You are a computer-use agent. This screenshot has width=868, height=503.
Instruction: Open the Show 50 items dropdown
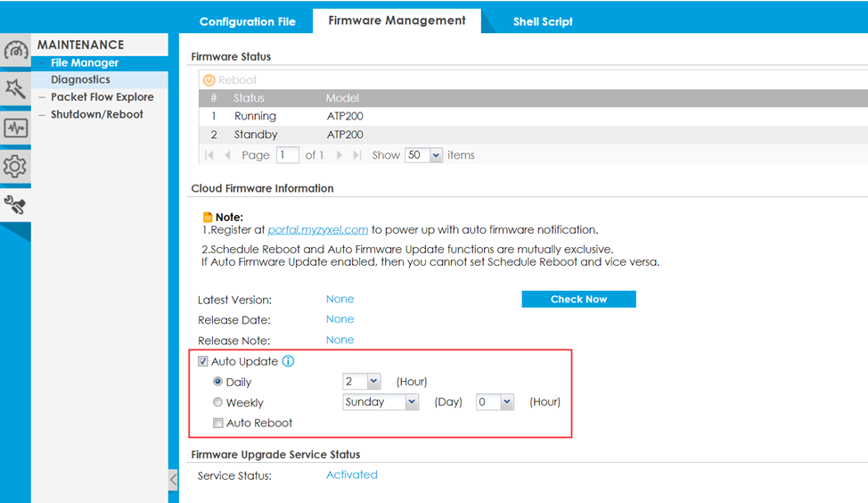click(423, 155)
